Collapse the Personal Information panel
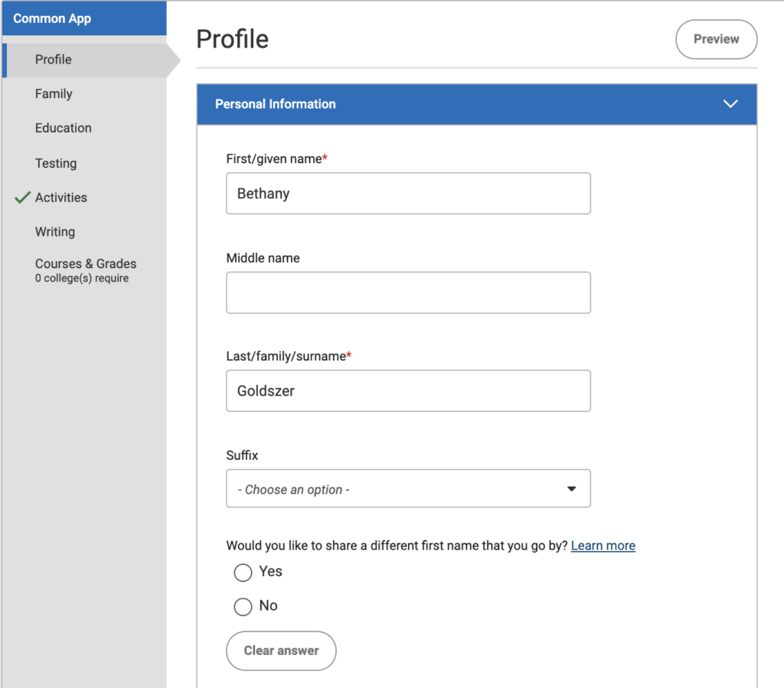The width and height of the screenshot is (784, 688). (x=730, y=104)
